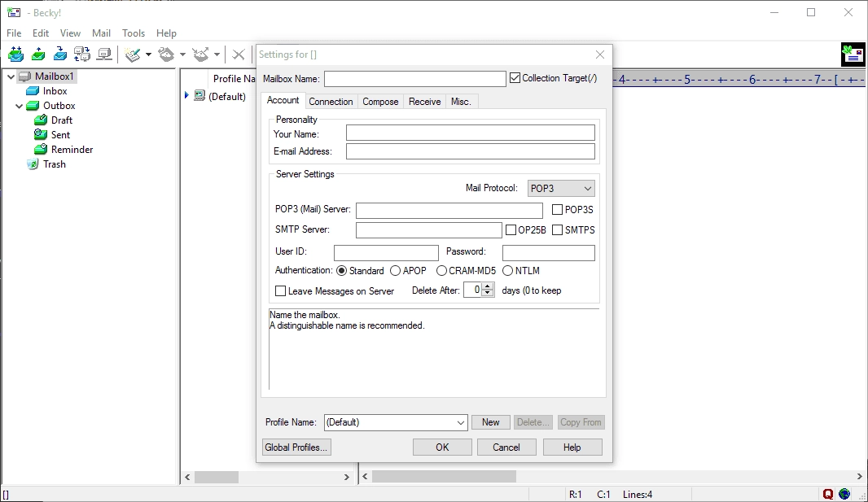868x502 pixels.
Task: Open Global Profiles...
Action: (296, 447)
